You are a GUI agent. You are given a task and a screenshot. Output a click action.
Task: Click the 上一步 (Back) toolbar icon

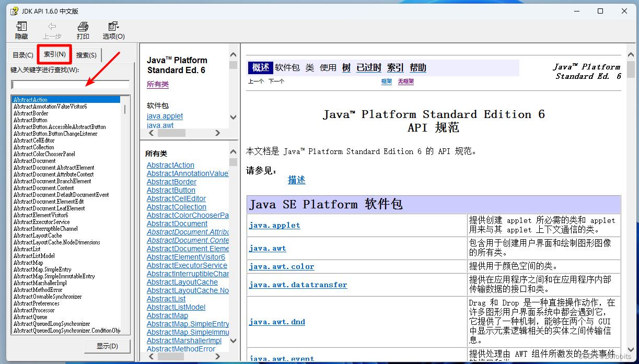[52, 30]
